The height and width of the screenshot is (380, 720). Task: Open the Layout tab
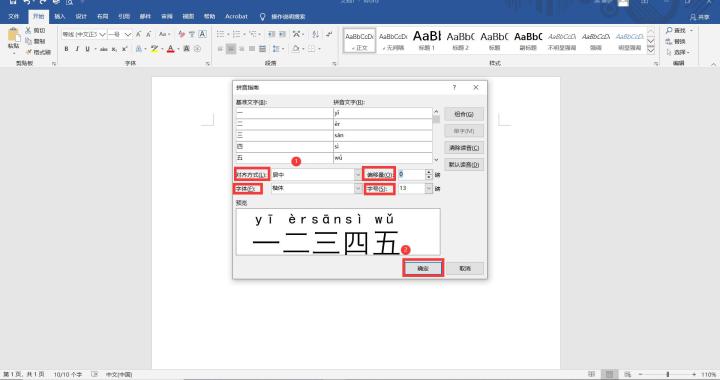tap(102, 17)
